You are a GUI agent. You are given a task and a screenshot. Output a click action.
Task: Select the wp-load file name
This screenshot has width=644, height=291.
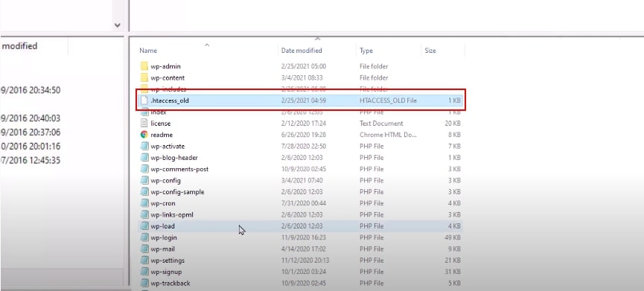coord(162,226)
